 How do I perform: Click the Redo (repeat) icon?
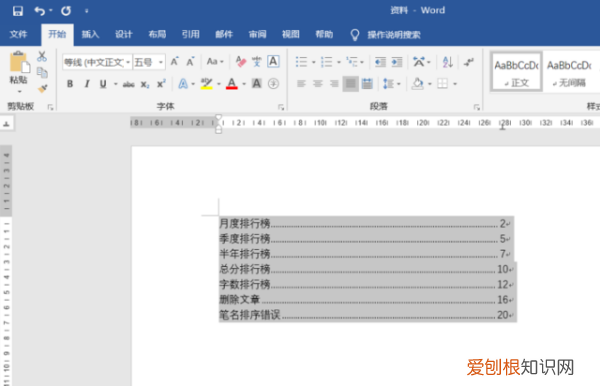[66, 11]
